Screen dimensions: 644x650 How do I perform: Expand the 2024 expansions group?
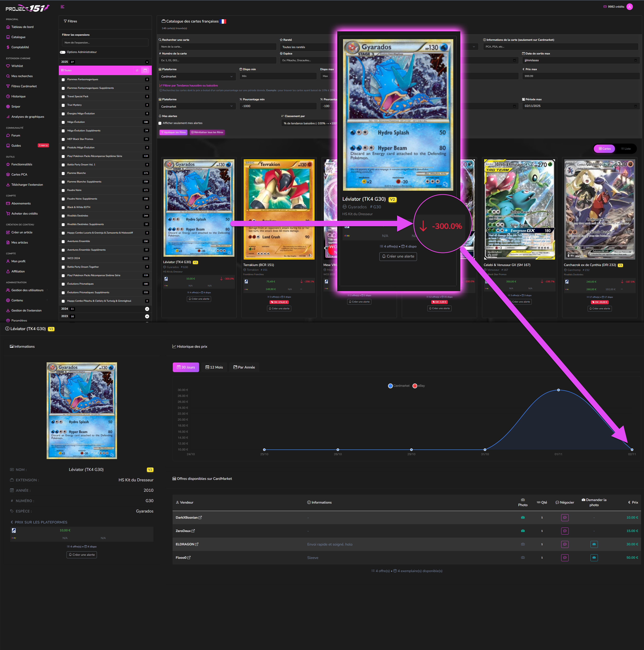click(x=147, y=309)
